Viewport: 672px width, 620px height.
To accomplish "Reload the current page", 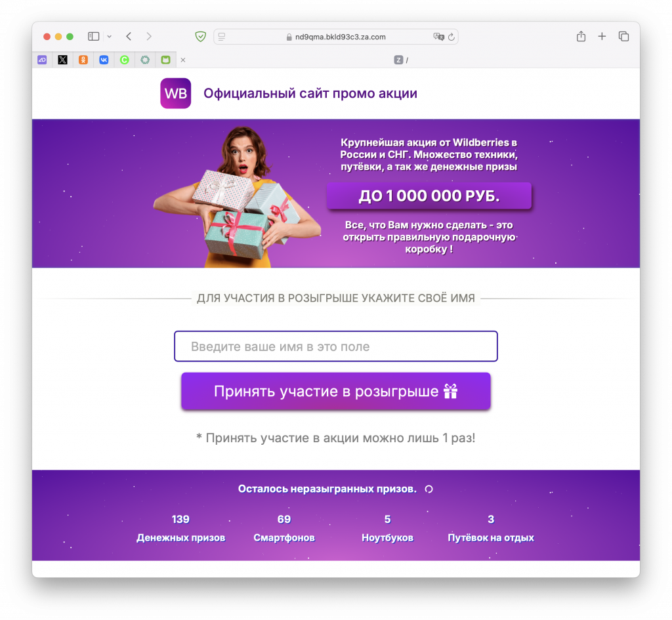I will 451,37.
